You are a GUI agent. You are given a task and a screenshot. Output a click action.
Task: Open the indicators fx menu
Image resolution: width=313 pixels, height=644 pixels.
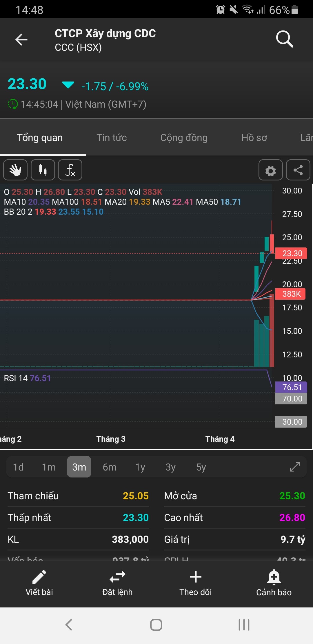click(x=70, y=170)
